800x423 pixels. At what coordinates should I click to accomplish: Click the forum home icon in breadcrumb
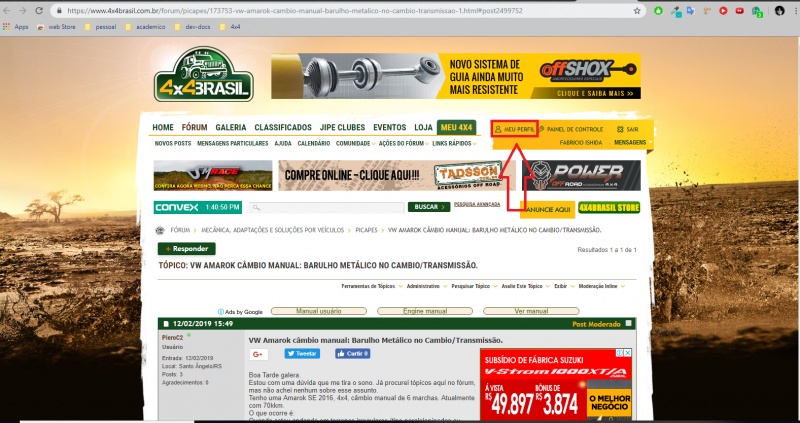[x=160, y=230]
